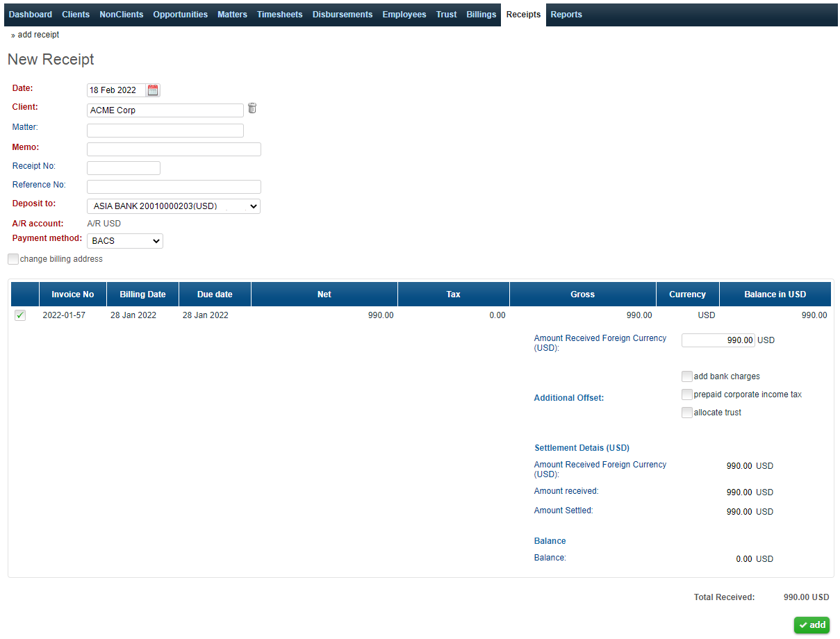Screen dimensions: 840x639
Task: Open the Timesheets menu item
Action: (279, 15)
